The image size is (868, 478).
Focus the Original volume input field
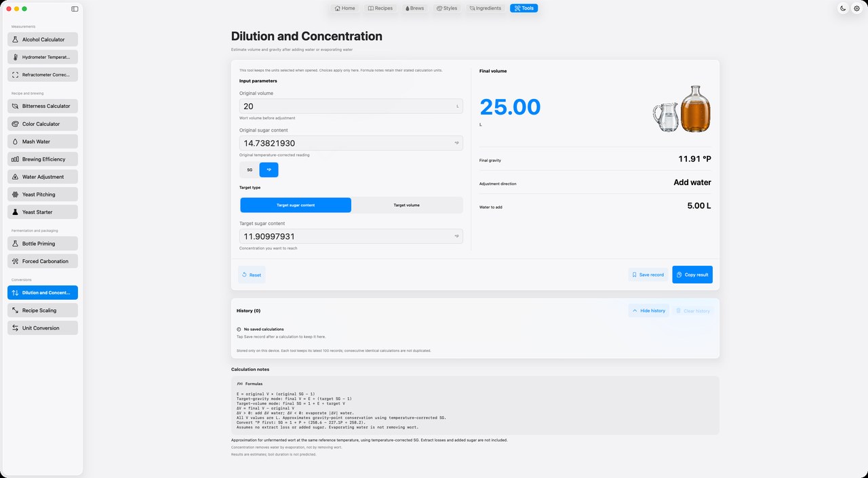(351, 106)
